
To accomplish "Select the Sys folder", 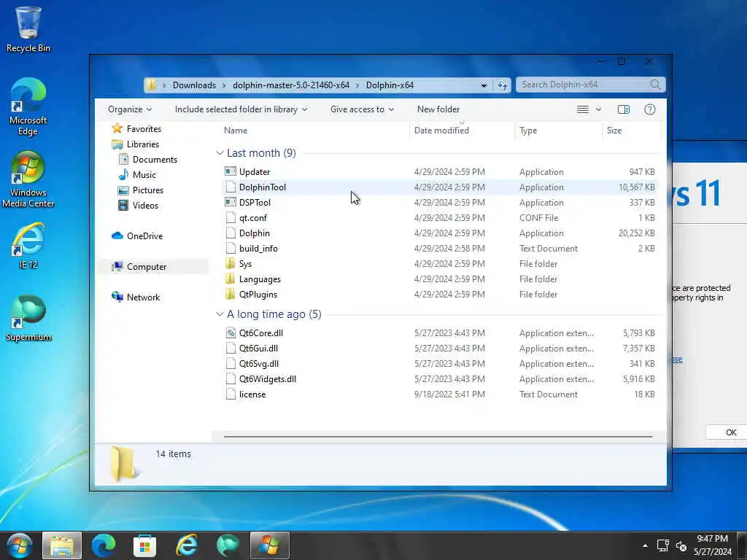I will tap(440, 263).
